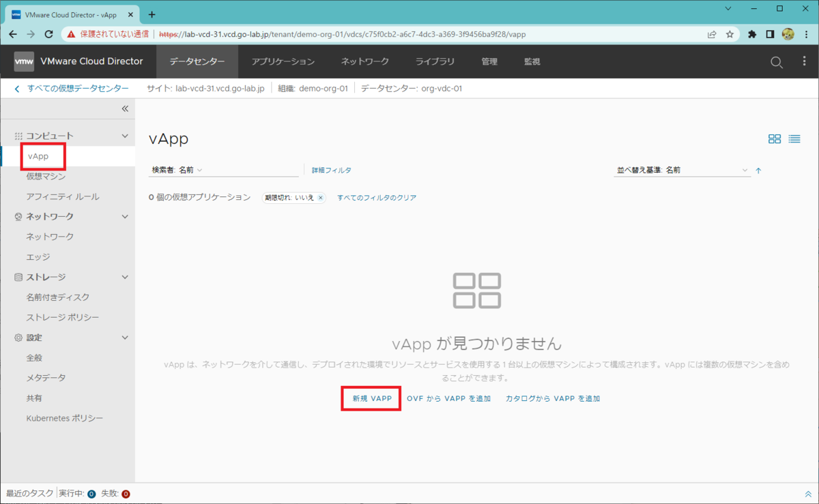Bookmark this page with star icon
Image resolution: width=819 pixels, height=504 pixels.
click(730, 34)
